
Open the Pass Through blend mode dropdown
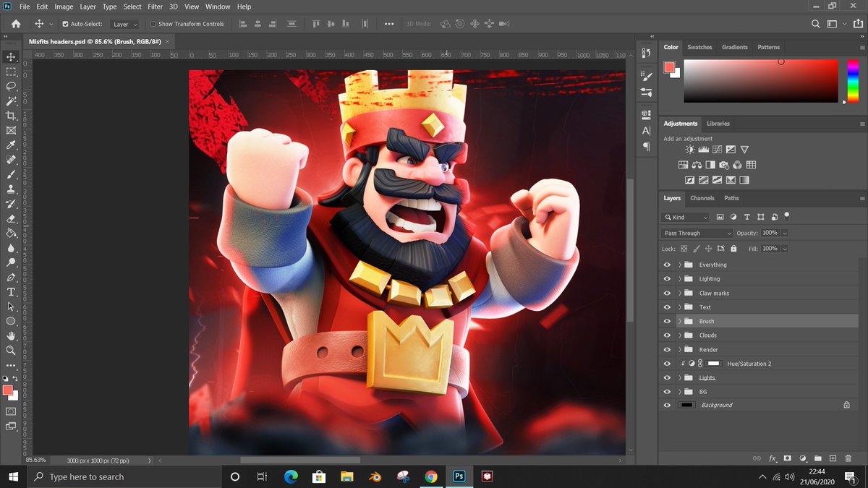(698, 234)
